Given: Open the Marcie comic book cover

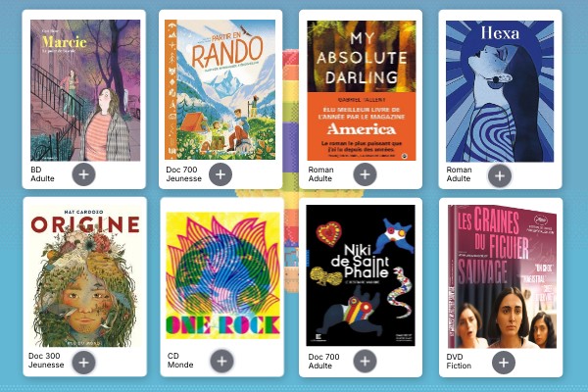Looking at the screenshot, I should tap(85, 90).
